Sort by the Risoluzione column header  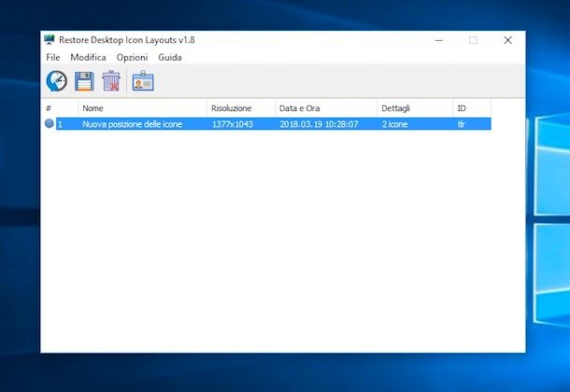click(x=241, y=108)
